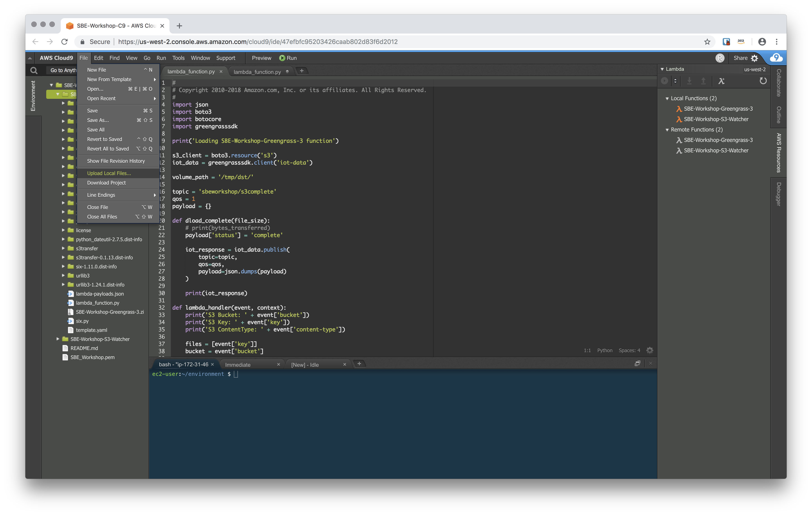Viewport: 812px width, 515px height.
Task: Open the New From Template submenu
Action: pyautogui.click(x=118, y=79)
